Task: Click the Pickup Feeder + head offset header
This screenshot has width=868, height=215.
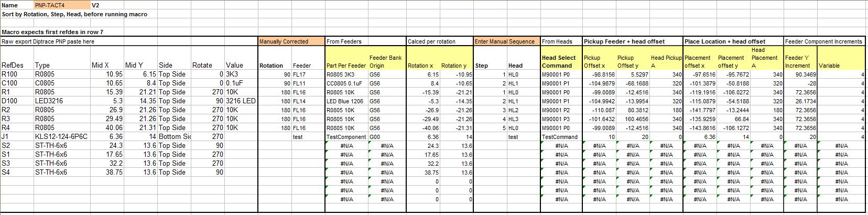Action: (x=624, y=41)
